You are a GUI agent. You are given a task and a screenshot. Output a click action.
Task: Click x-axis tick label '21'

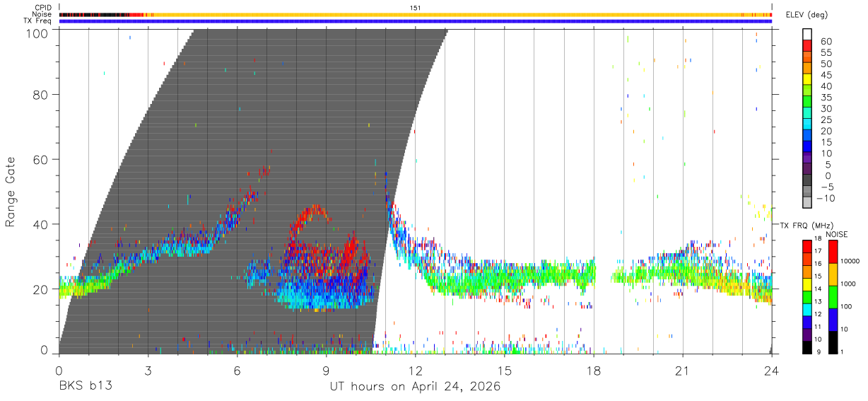coord(682,370)
